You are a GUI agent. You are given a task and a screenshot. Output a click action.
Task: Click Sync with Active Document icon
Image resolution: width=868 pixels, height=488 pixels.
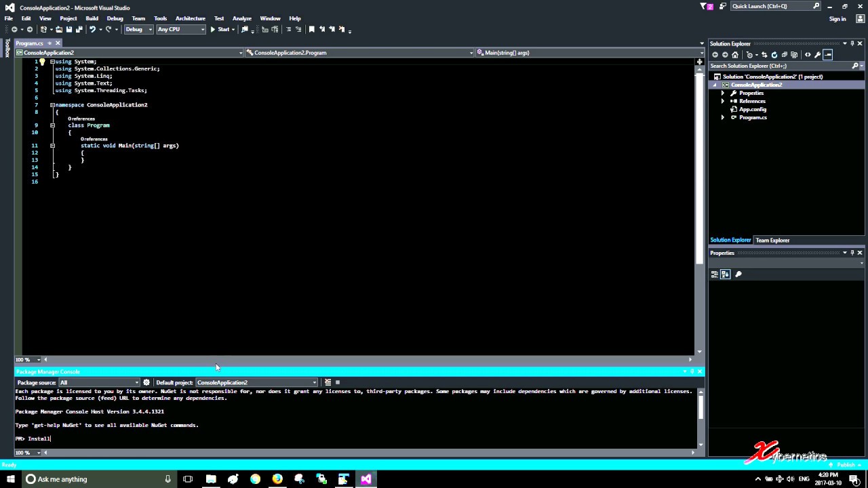click(x=764, y=55)
